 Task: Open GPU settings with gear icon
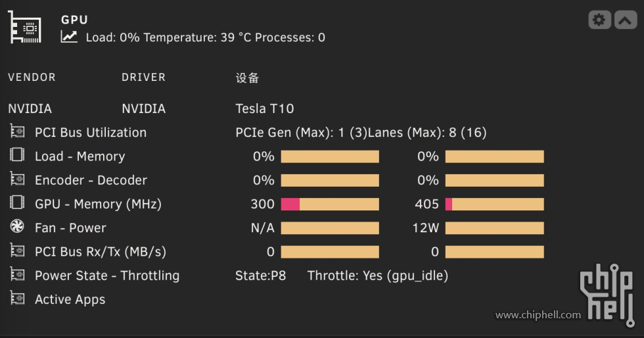coord(599,20)
